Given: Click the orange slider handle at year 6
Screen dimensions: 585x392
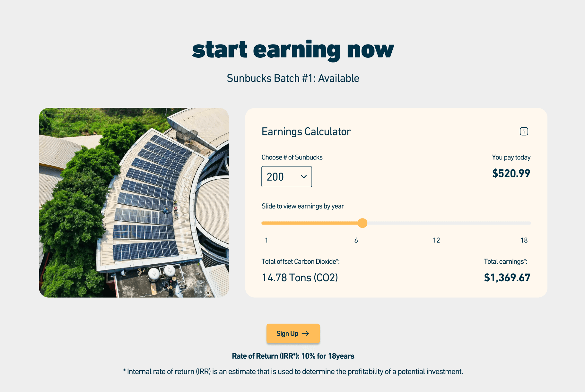Looking at the screenshot, I should (363, 223).
